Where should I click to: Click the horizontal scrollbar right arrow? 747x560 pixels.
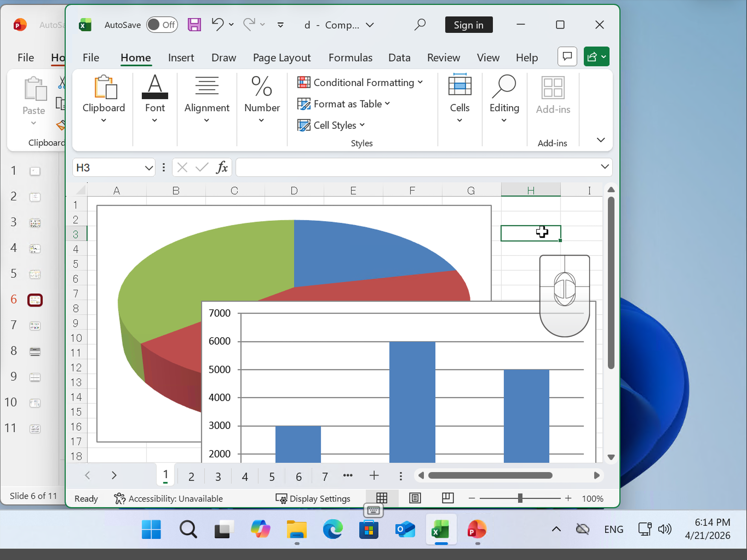click(597, 476)
